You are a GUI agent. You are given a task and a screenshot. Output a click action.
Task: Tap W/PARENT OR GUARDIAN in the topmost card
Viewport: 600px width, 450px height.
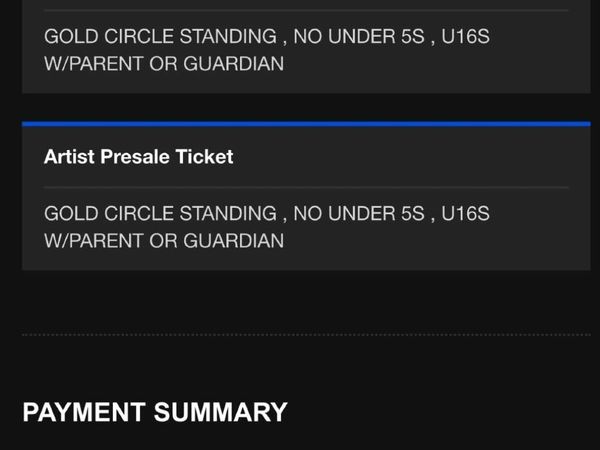coord(164,64)
